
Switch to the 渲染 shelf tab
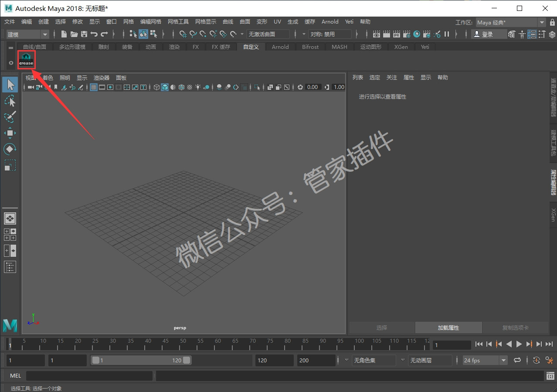(x=174, y=47)
